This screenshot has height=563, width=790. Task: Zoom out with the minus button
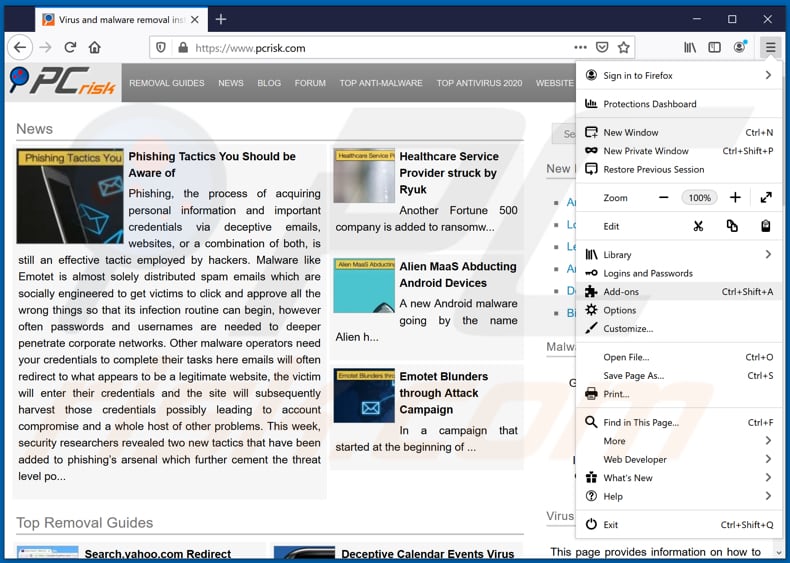664,198
